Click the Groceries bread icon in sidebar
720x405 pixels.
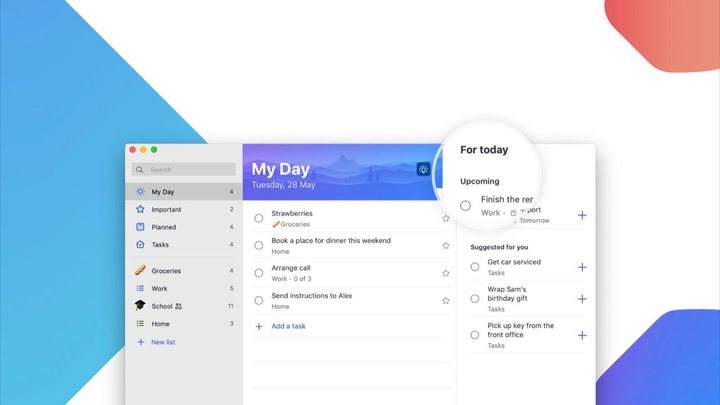(x=140, y=270)
